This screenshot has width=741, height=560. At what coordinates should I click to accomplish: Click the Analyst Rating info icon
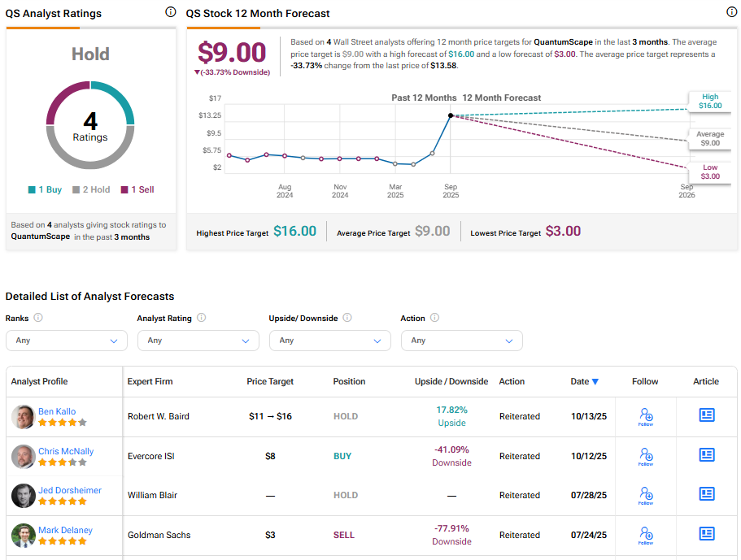click(x=202, y=319)
